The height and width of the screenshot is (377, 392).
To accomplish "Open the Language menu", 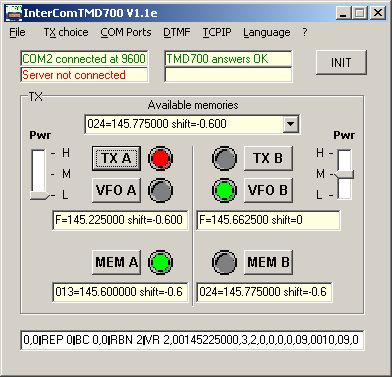I will [267, 32].
